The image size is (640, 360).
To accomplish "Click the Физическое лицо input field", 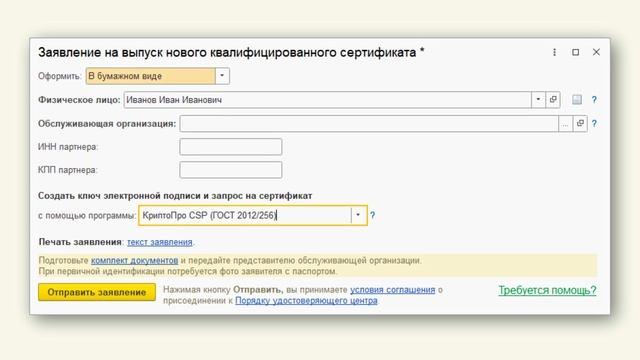I will tap(328, 100).
